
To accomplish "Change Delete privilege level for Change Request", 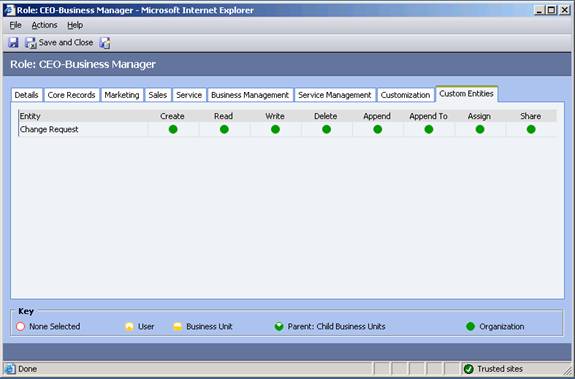I will tap(326, 129).
